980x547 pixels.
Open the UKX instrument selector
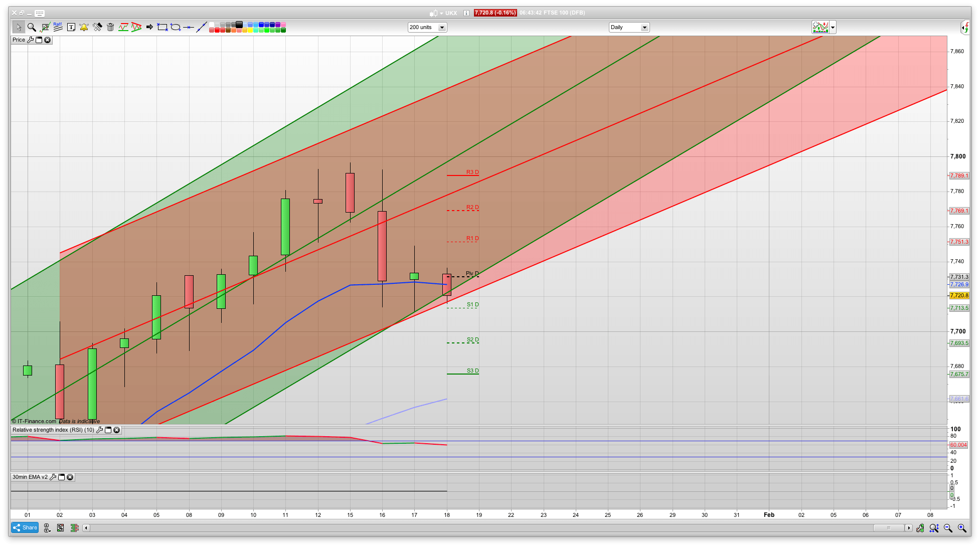pos(450,13)
